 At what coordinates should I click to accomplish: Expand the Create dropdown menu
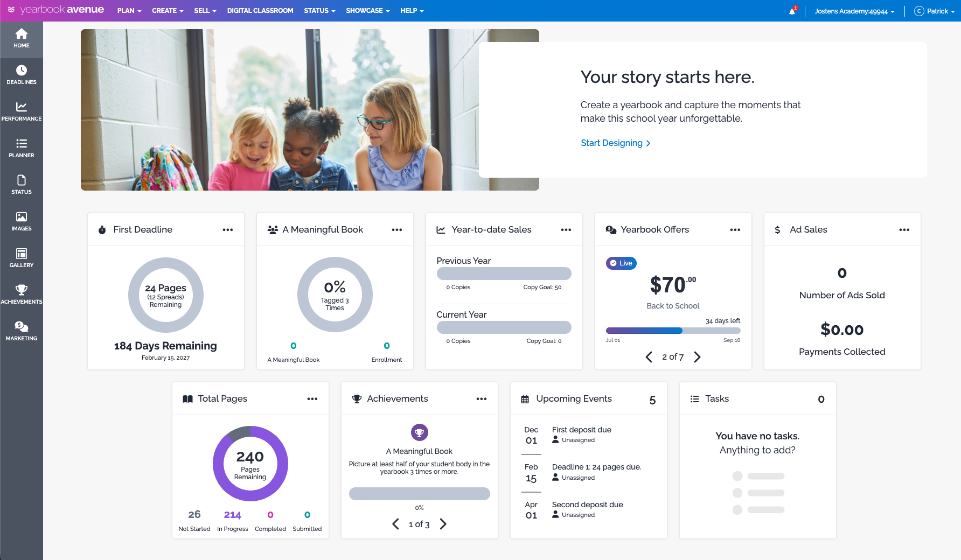(x=168, y=11)
